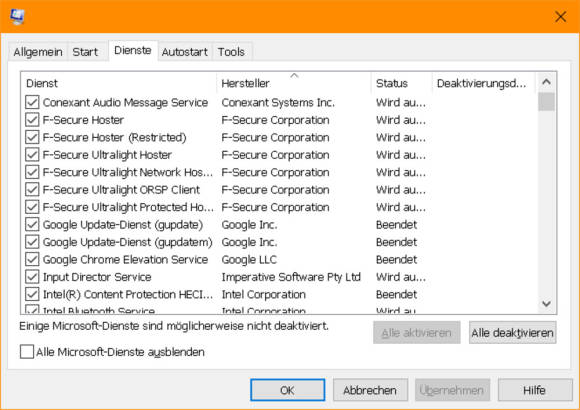Click Wird au... status in Input Director row
This screenshot has width=580, height=410.
coord(401,277)
